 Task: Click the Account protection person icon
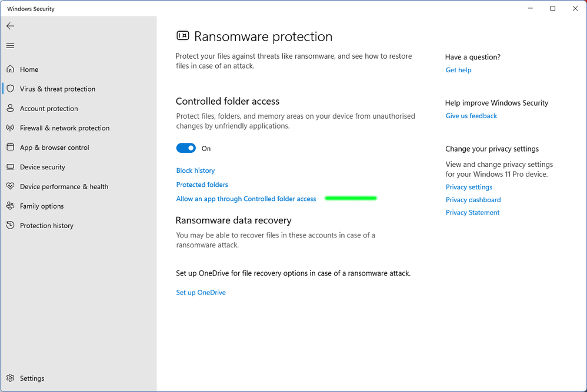click(x=10, y=108)
